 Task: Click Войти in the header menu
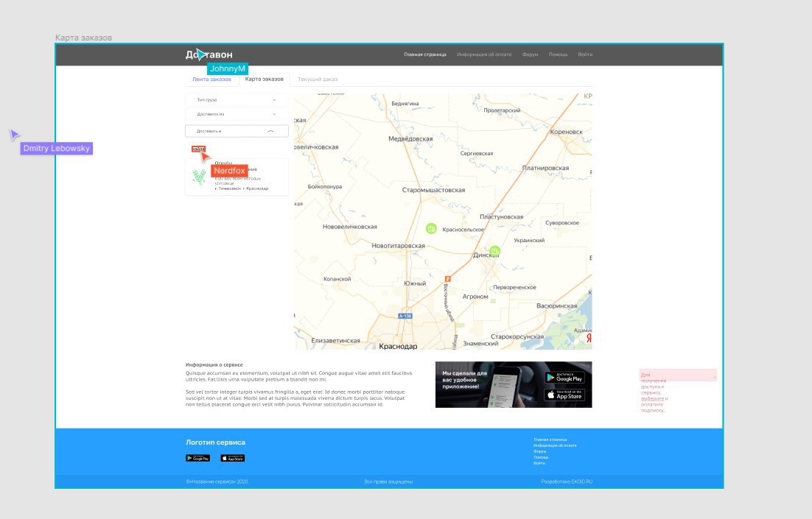(x=585, y=54)
